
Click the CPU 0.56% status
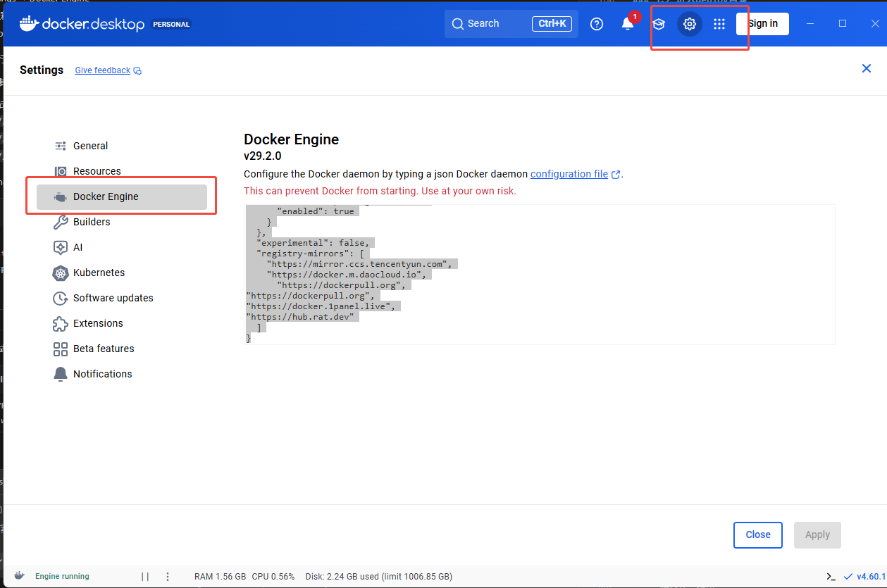tap(273, 576)
